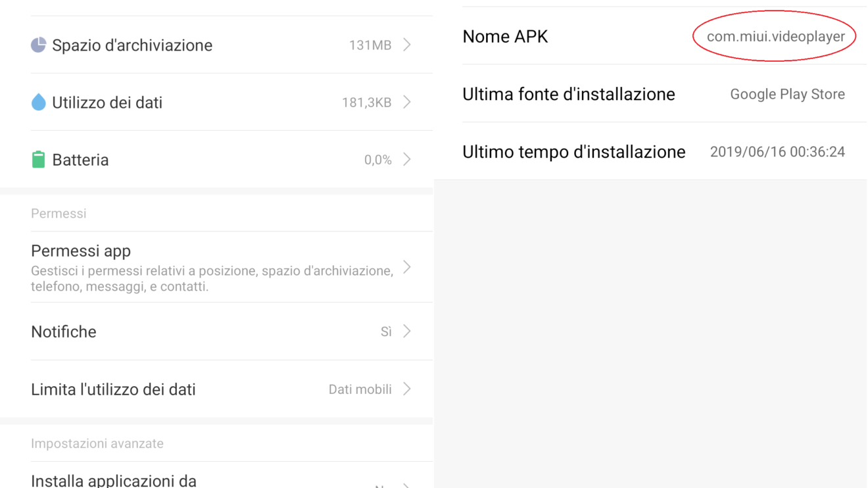Go to the Batteria setting
This screenshot has width=868, height=488.
tap(80, 160)
